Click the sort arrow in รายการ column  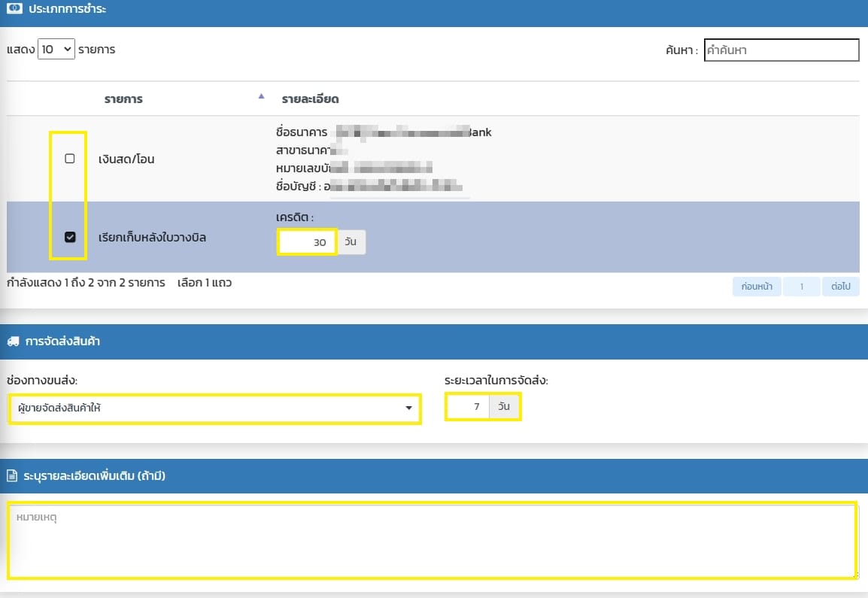click(x=262, y=96)
